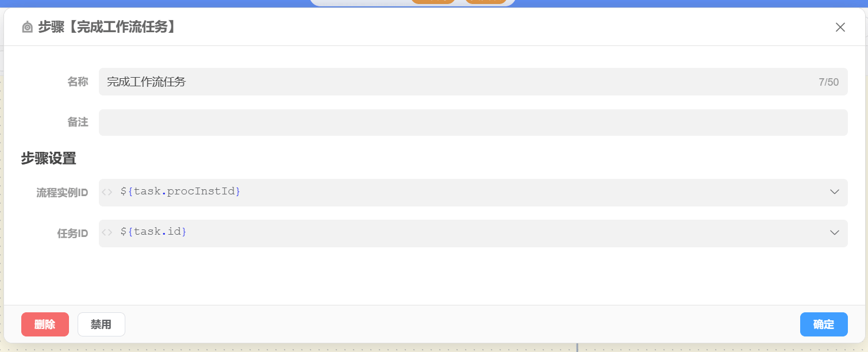Click the code icon beside 流程实例ID field
This screenshot has height=352, width=868.
point(107,192)
